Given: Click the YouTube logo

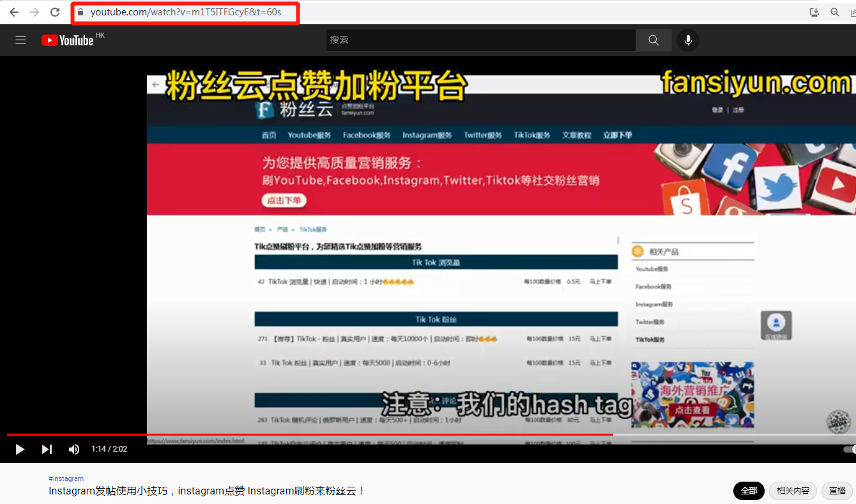Looking at the screenshot, I should click(x=68, y=40).
